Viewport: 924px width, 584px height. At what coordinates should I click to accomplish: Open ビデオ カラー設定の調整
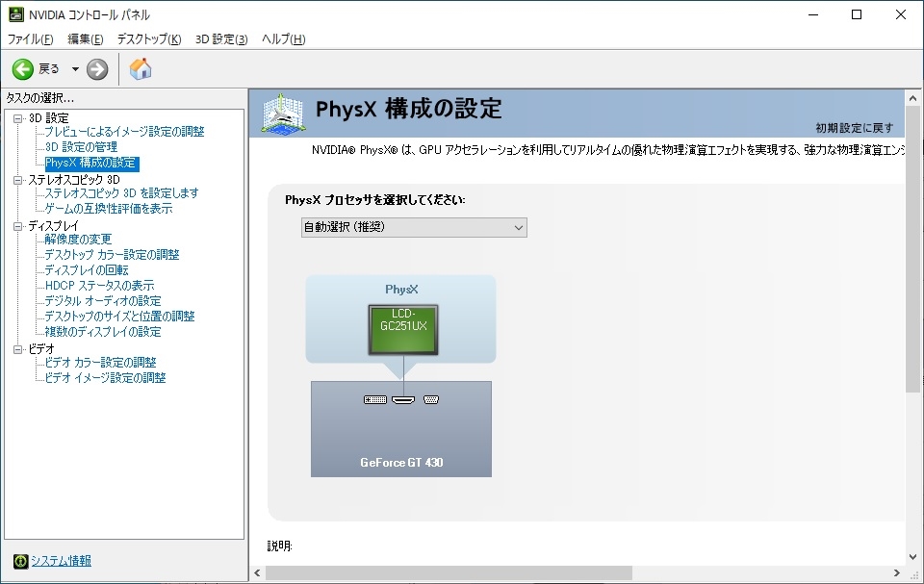pyautogui.click(x=101, y=363)
